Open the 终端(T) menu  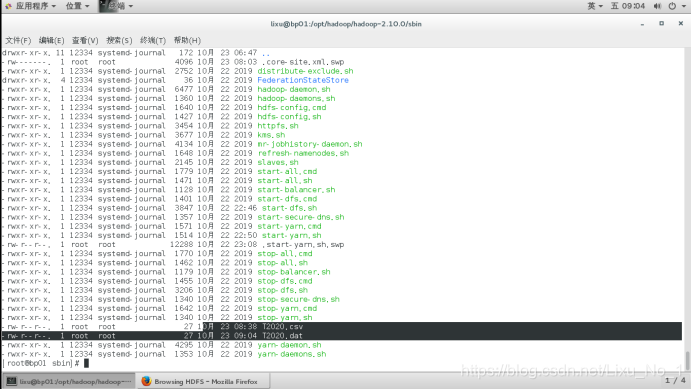[x=153, y=41]
